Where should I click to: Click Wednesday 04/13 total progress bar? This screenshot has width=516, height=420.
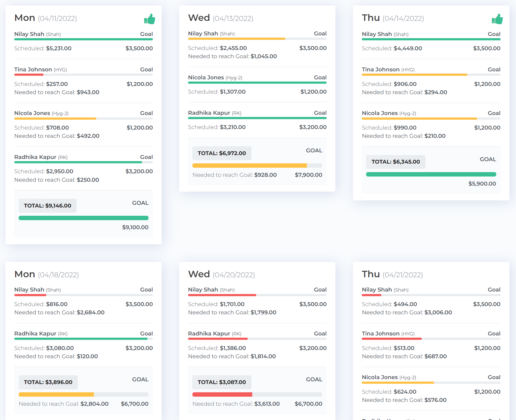coord(257,166)
